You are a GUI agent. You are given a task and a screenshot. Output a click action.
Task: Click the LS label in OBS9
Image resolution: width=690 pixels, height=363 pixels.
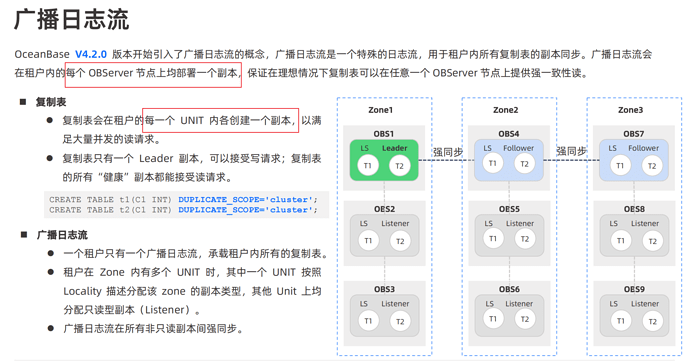pos(613,304)
